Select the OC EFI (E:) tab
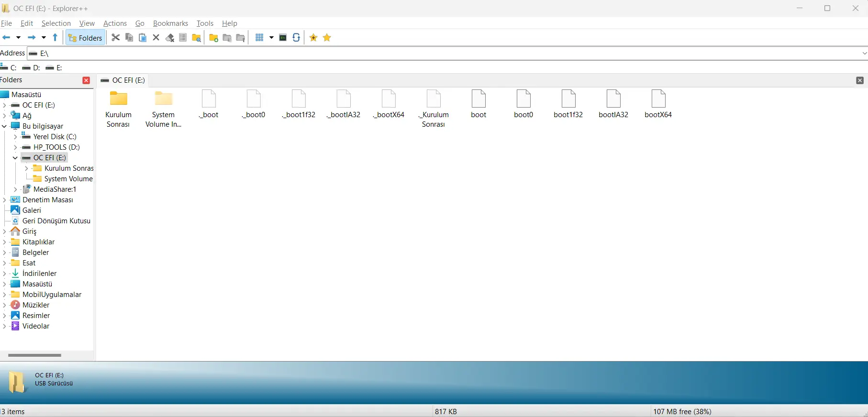This screenshot has height=417, width=868. [x=123, y=80]
